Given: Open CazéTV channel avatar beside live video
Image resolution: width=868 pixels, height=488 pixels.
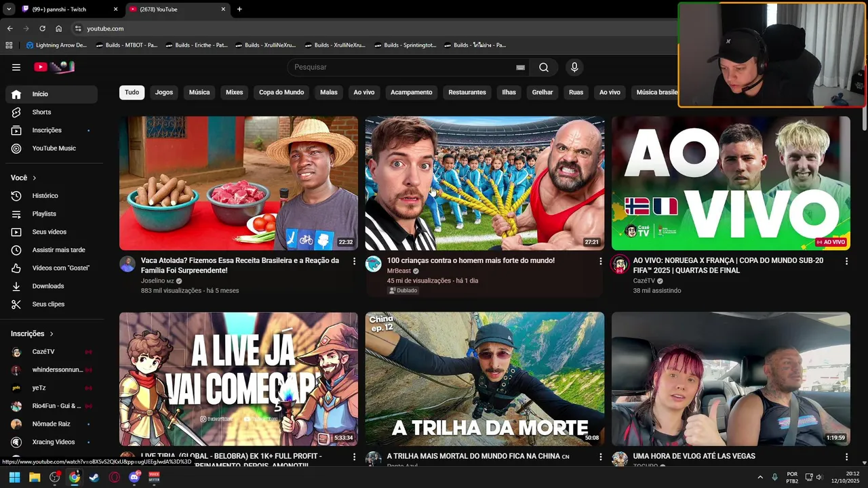Looking at the screenshot, I should (620, 264).
